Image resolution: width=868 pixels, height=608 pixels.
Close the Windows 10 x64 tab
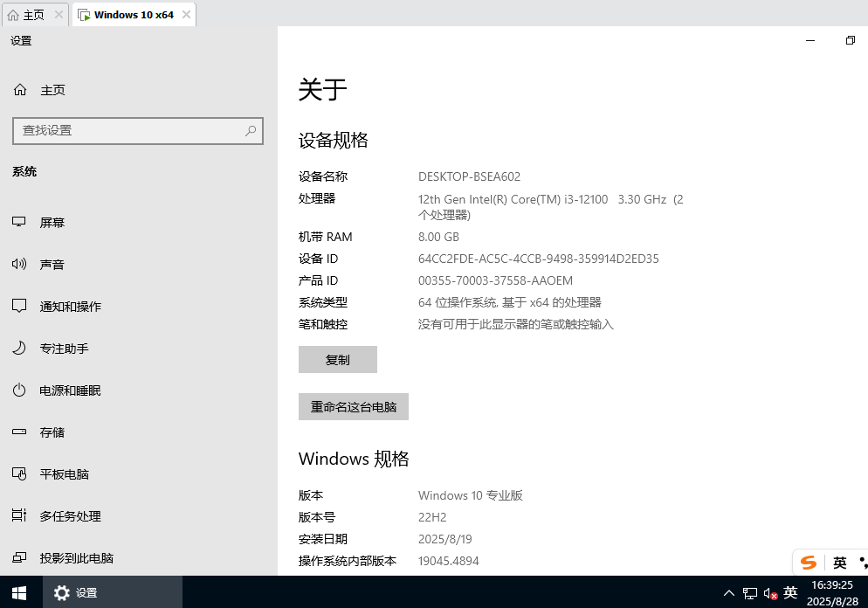pos(187,15)
